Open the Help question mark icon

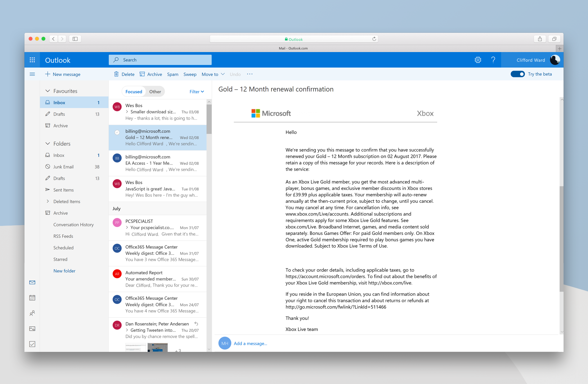coord(493,60)
